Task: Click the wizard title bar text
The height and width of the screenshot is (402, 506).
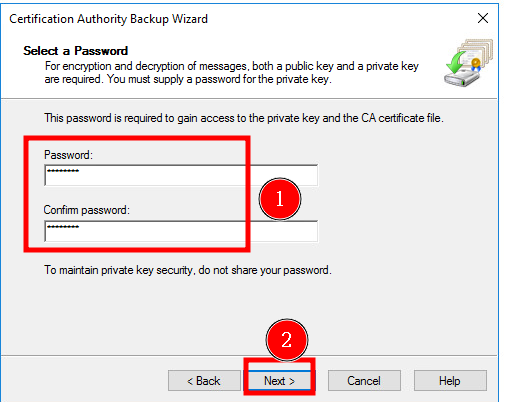Action: tap(108, 19)
